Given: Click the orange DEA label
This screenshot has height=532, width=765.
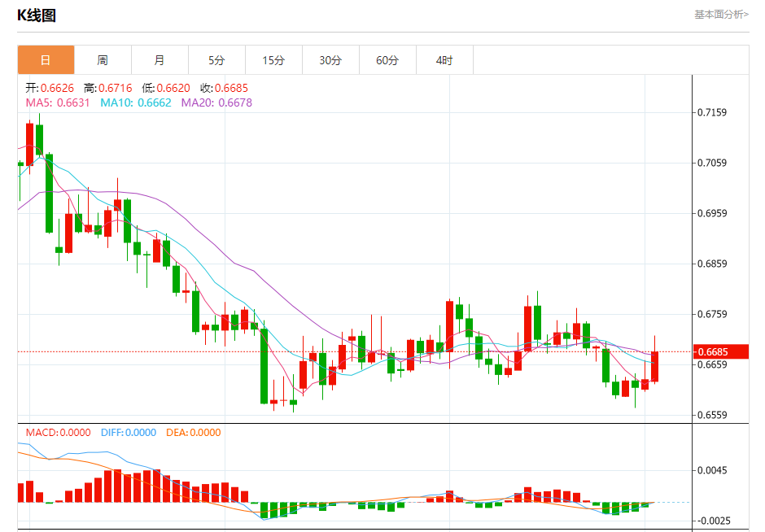Looking at the screenshot, I should [193, 433].
